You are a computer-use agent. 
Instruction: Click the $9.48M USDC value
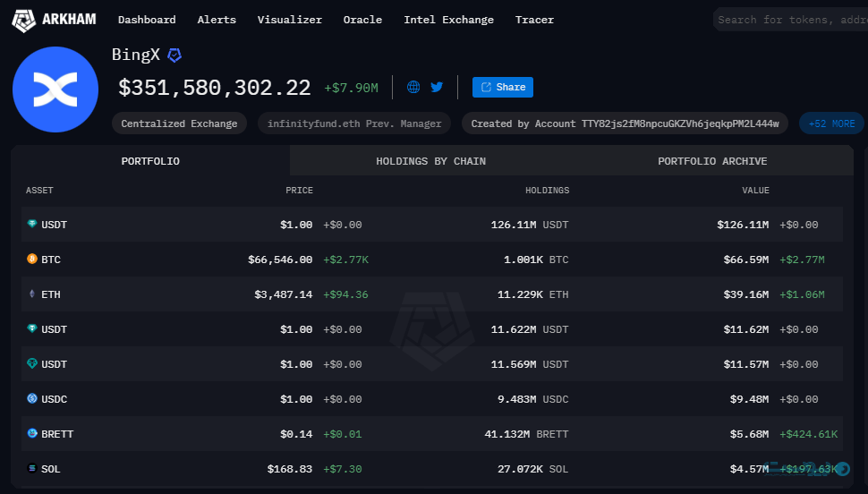click(750, 399)
